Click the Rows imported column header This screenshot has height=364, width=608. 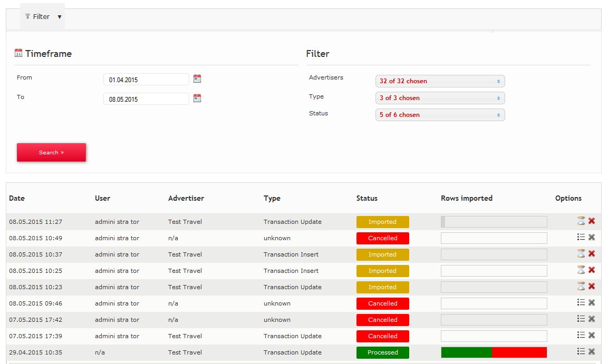(467, 199)
